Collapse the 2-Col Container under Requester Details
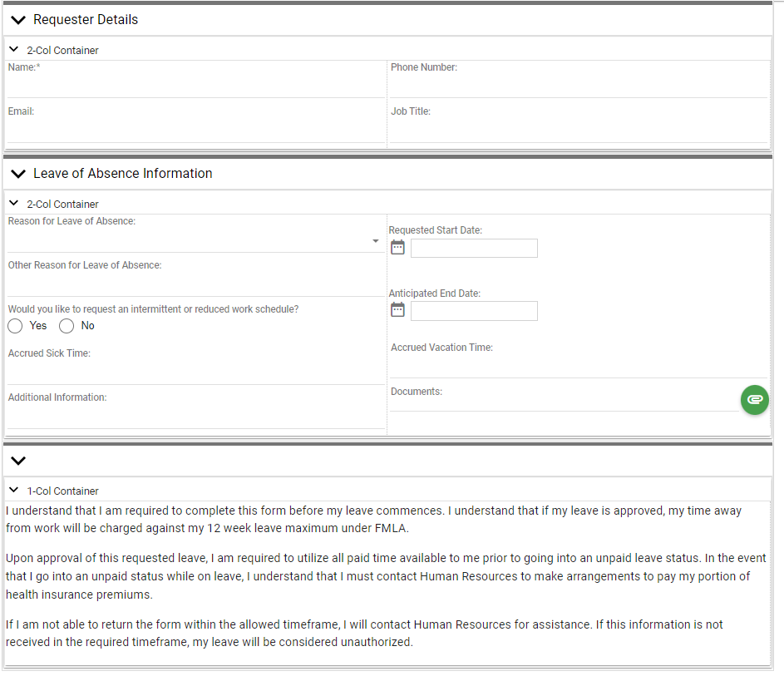Viewport: 784px width, 676px height. 14,50
